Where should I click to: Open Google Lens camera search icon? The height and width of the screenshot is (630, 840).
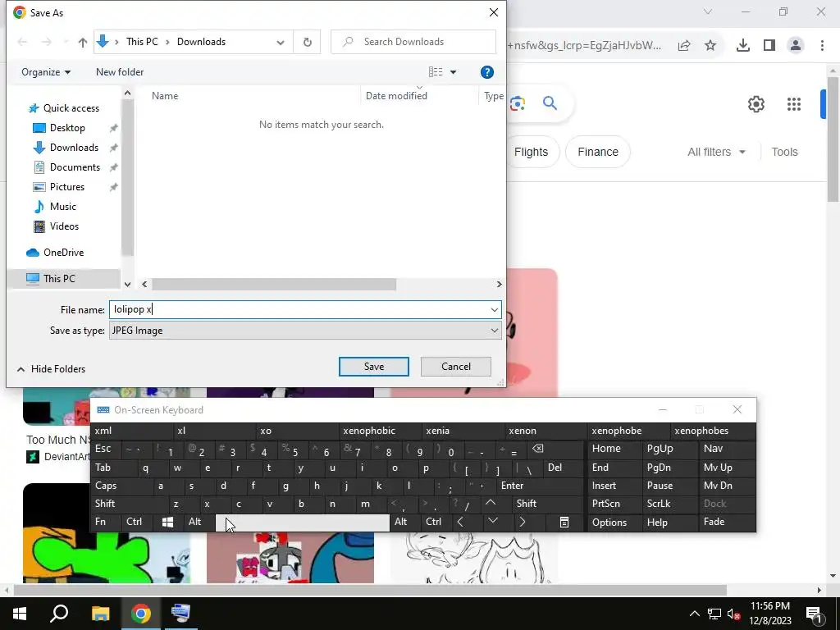click(x=518, y=103)
